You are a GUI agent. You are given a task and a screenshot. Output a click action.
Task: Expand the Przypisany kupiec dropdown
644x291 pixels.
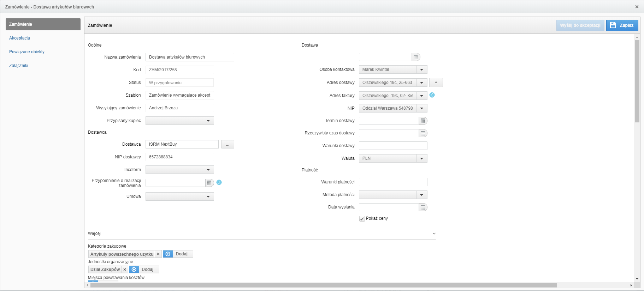point(208,121)
